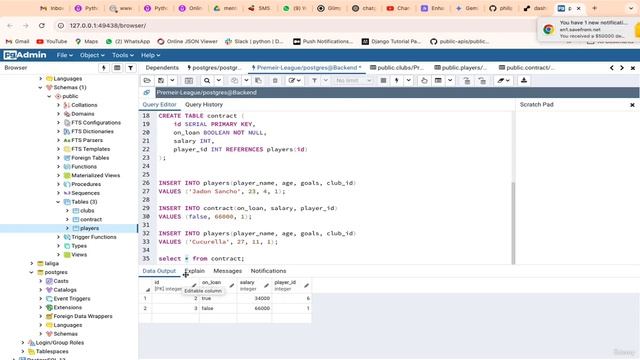Expand the contract table node
The width and height of the screenshot is (640, 360).
click(x=67, y=220)
